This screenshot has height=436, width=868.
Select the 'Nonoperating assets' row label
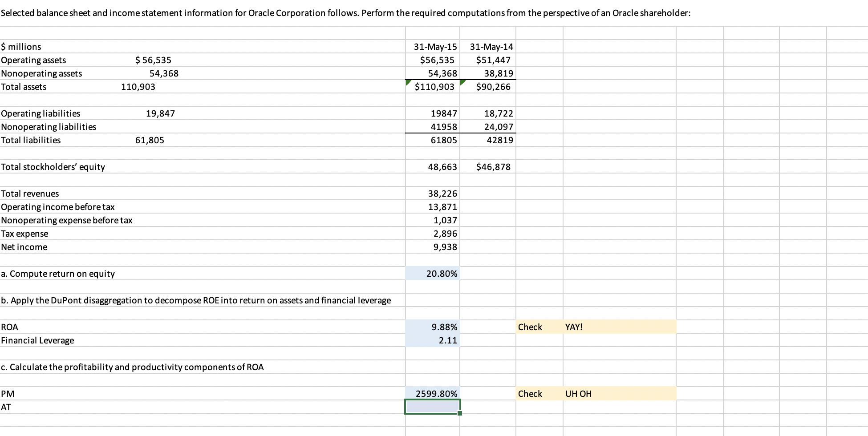[x=41, y=73]
